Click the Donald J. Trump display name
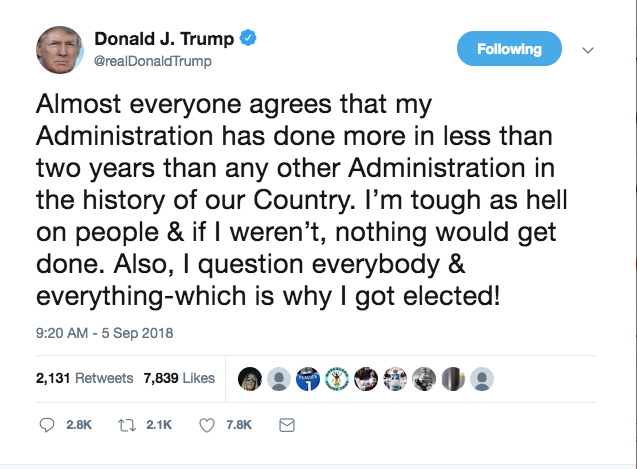637x469 pixels. coord(164,39)
